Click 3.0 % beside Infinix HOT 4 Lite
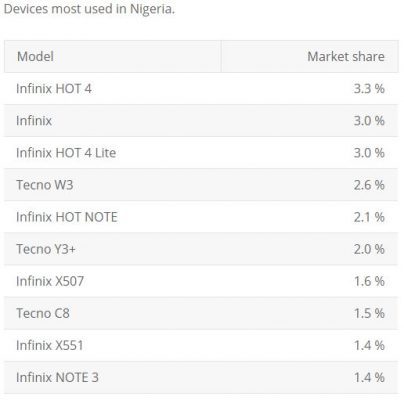This screenshot has height=400, width=404. point(369,153)
